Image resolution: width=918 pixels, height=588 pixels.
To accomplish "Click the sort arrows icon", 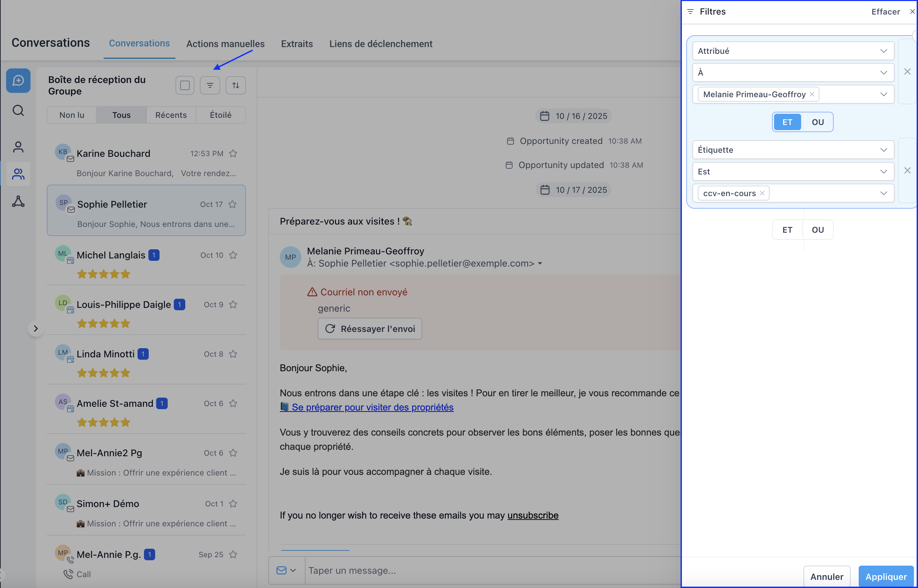I will 236,85.
